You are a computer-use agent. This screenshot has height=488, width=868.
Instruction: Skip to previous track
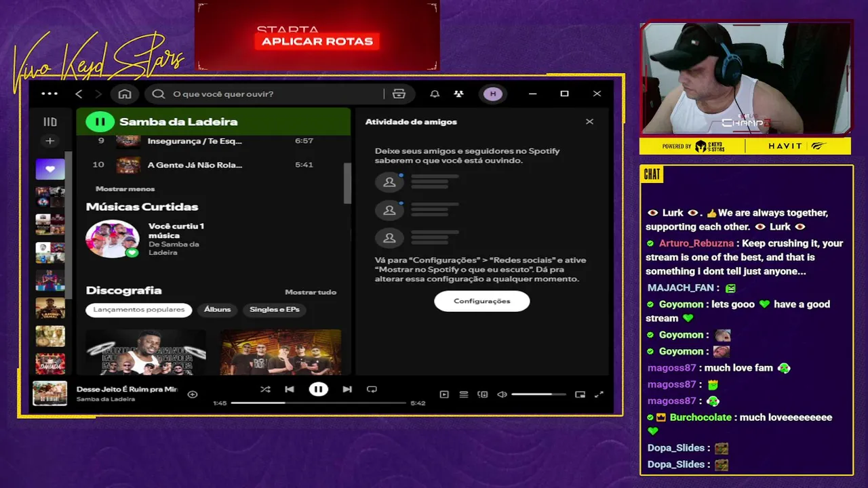click(x=290, y=390)
